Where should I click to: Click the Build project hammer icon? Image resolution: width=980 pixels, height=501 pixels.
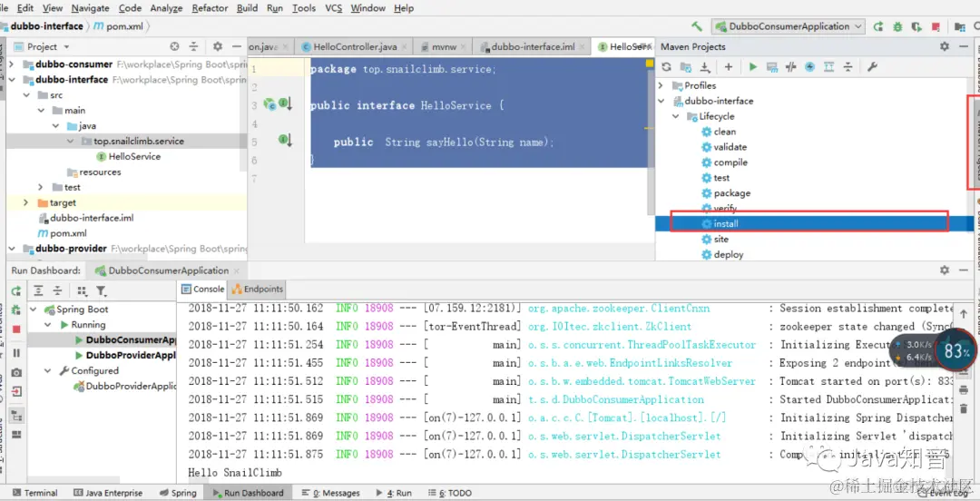point(697,26)
